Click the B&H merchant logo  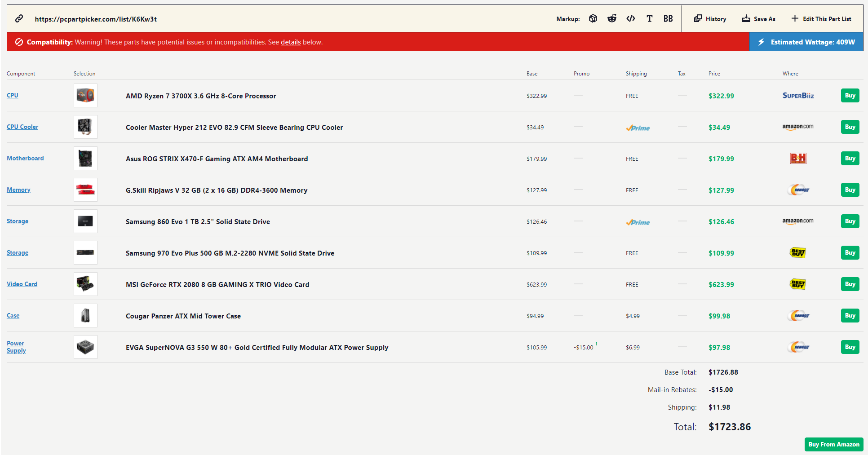(x=798, y=158)
